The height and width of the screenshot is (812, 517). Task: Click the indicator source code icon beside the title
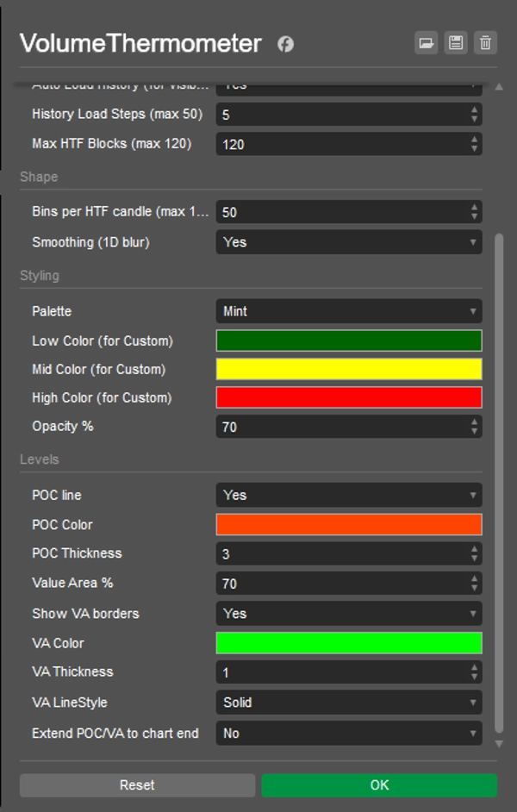point(284,43)
